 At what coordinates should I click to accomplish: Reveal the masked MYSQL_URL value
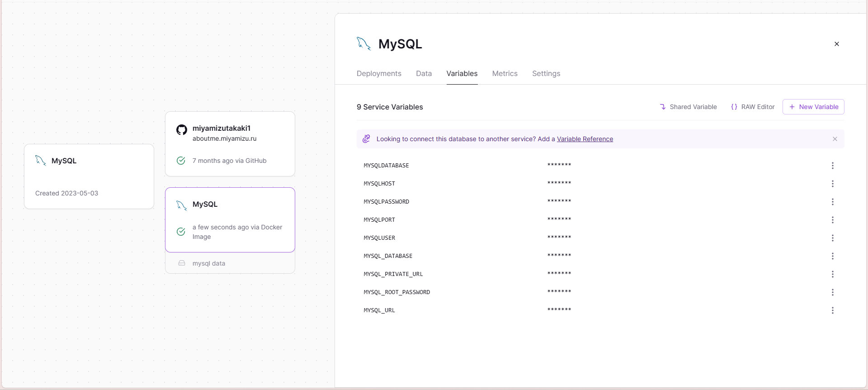click(x=559, y=310)
